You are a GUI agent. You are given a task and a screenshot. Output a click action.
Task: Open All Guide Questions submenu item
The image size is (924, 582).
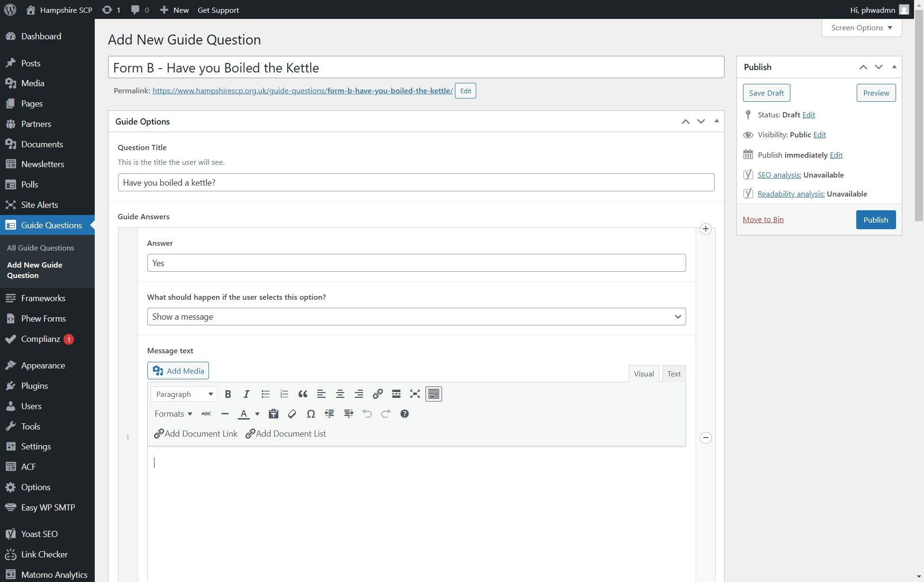click(x=41, y=248)
